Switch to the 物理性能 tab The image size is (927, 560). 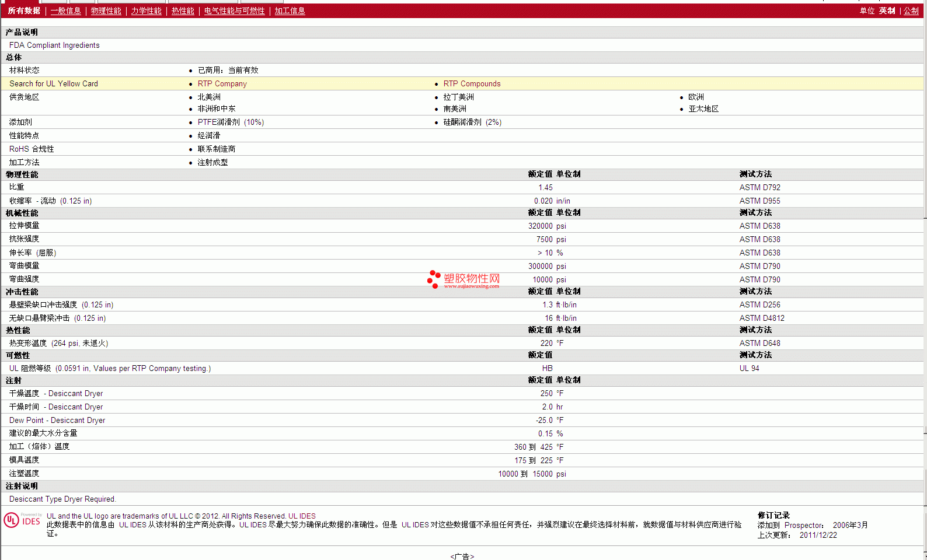click(x=106, y=10)
